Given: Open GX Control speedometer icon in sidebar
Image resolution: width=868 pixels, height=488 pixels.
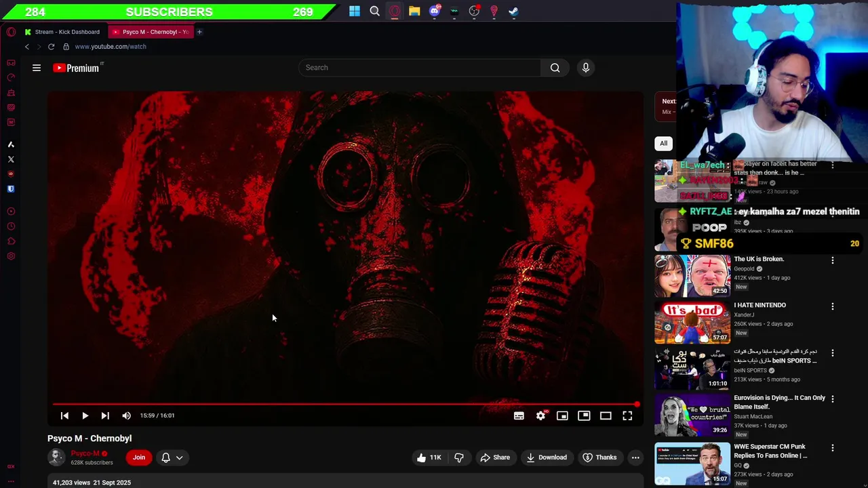Looking at the screenshot, I should click(11, 77).
